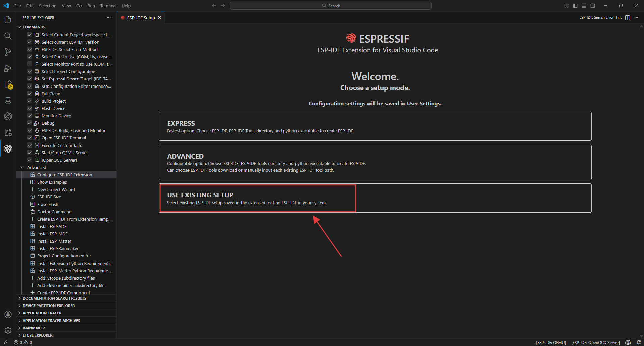The image size is (644, 346).
Task: Open Show Examples item
Action: tap(66, 182)
